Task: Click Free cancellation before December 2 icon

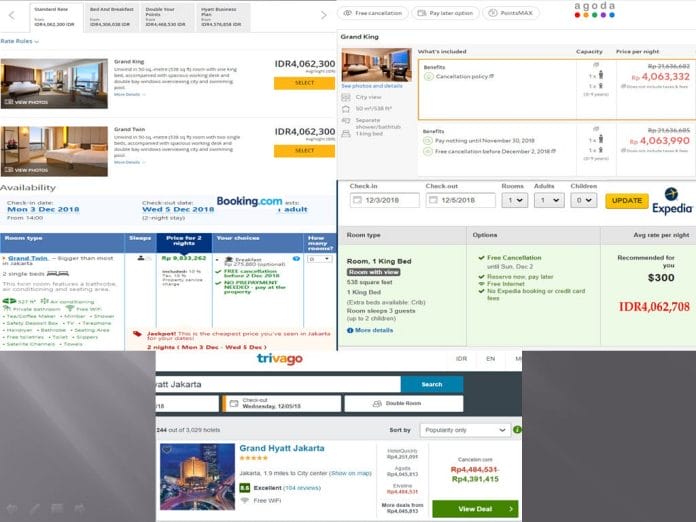Action: (x=427, y=151)
